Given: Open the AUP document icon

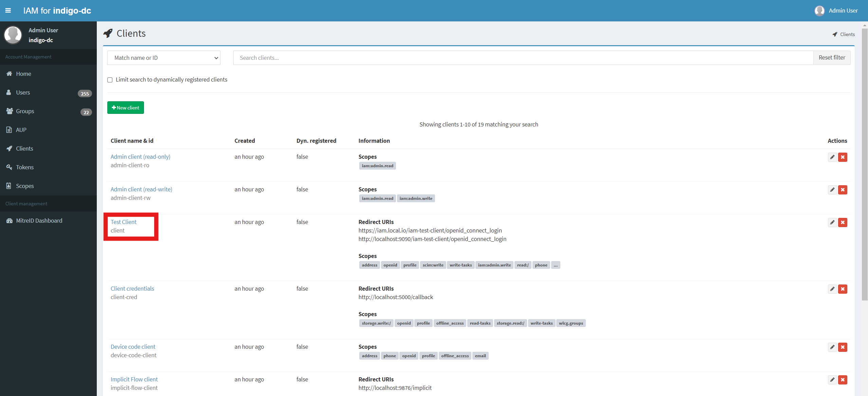Looking at the screenshot, I should click(x=8, y=130).
